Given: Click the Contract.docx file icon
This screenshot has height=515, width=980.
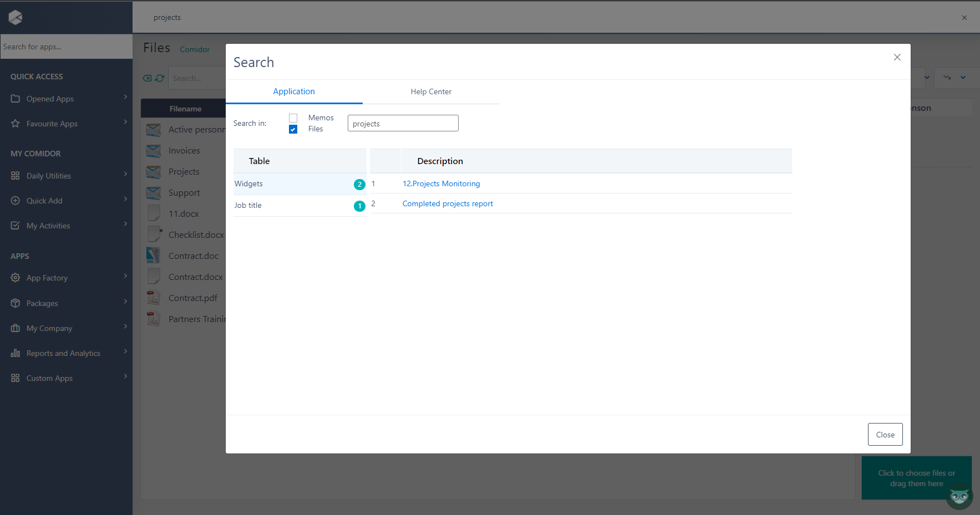Looking at the screenshot, I should 154,277.
